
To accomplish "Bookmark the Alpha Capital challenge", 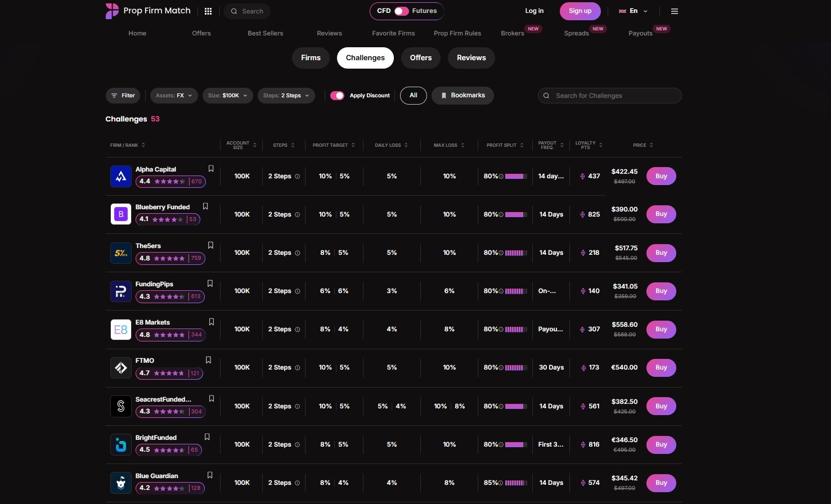I will point(211,169).
